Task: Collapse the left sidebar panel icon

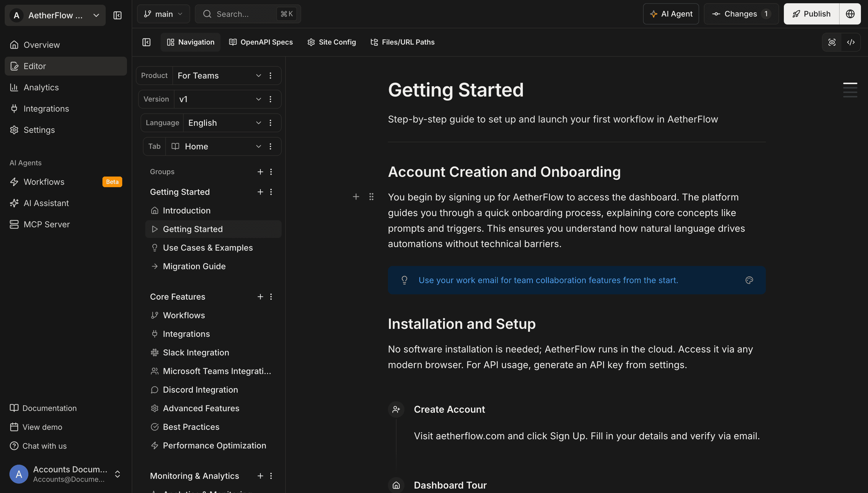Action: point(117,15)
